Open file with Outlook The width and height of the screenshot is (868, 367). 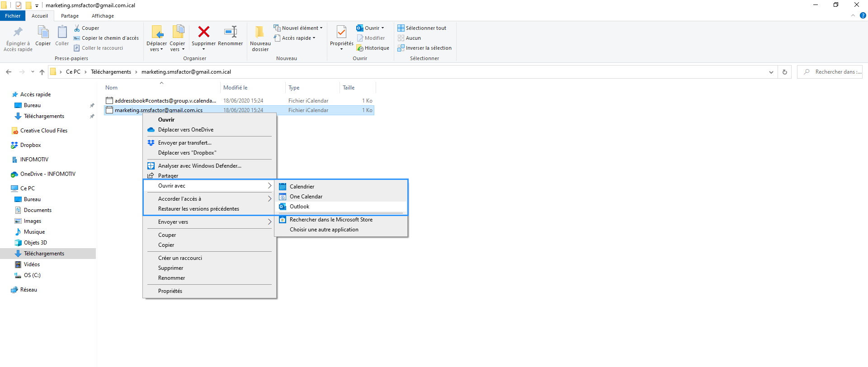click(x=341, y=207)
